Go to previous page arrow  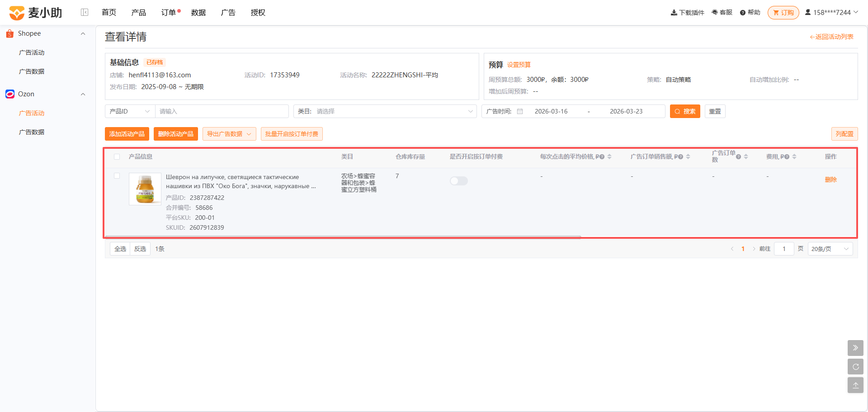coord(732,249)
